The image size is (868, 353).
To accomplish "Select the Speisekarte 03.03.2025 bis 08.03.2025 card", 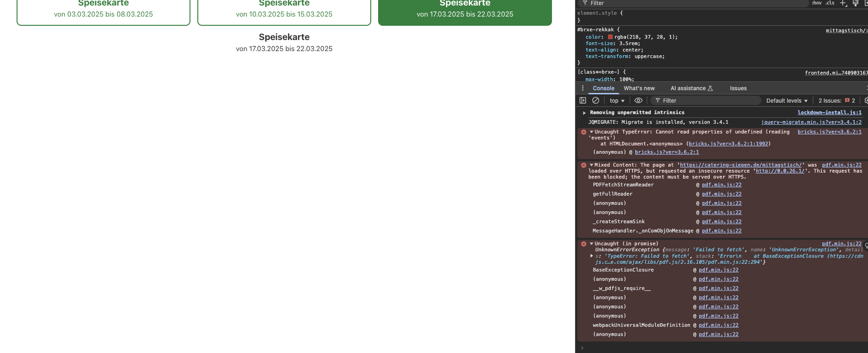I will tap(103, 12).
